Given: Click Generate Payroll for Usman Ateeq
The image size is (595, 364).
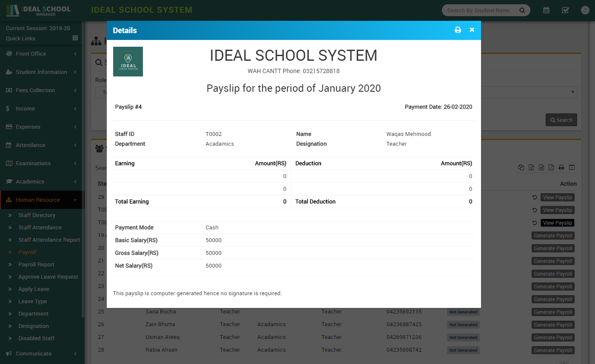Looking at the screenshot, I should [553, 338].
